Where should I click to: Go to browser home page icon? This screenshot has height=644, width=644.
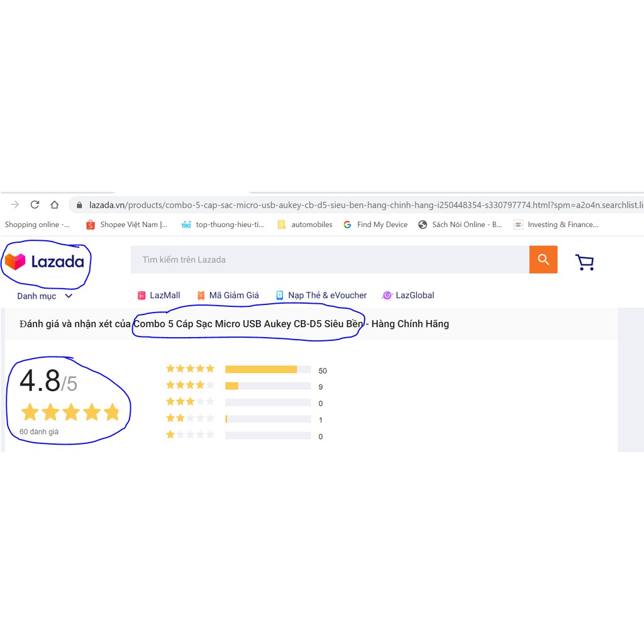click(x=55, y=204)
